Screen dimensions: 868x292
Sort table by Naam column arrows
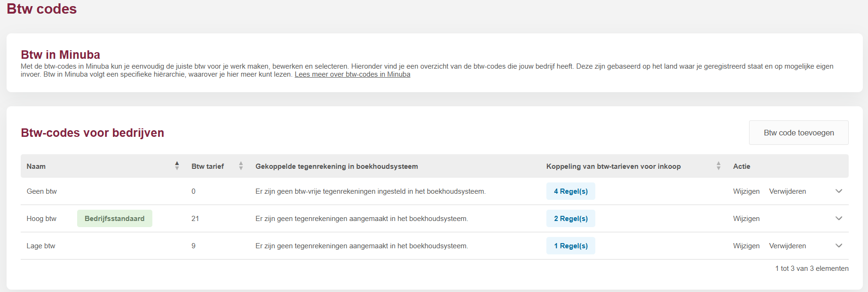(177, 166)
